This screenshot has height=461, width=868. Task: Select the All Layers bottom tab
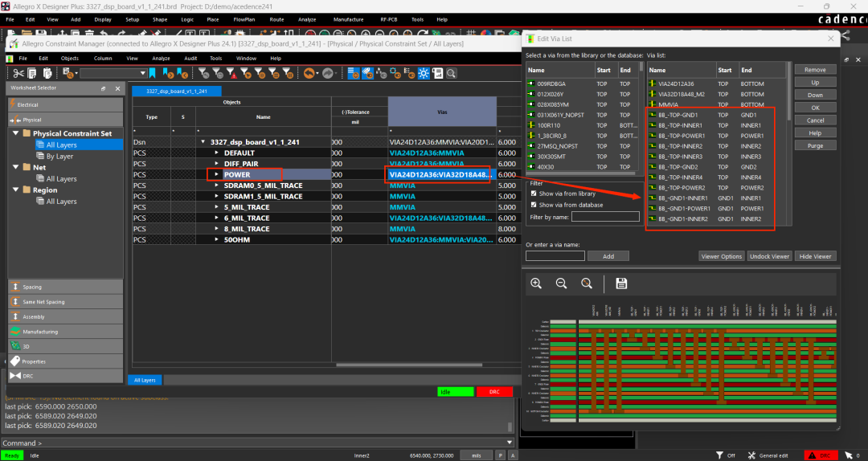pos(145,380)
